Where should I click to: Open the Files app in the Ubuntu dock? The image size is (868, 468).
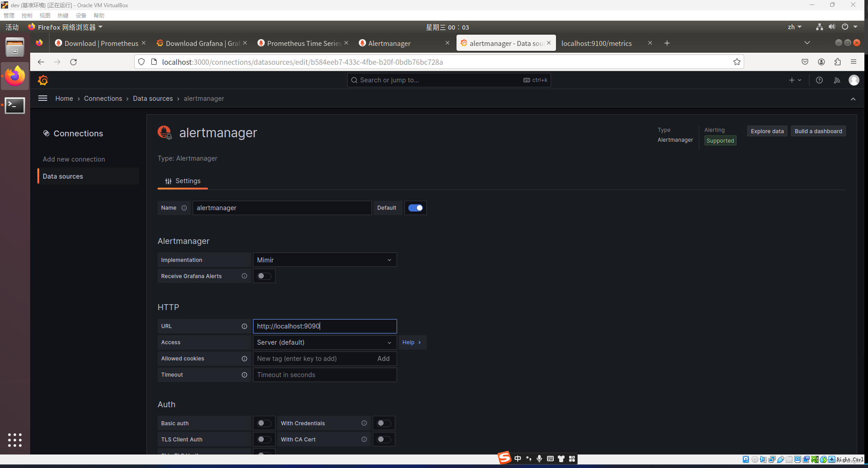click(x=15, y=47)
